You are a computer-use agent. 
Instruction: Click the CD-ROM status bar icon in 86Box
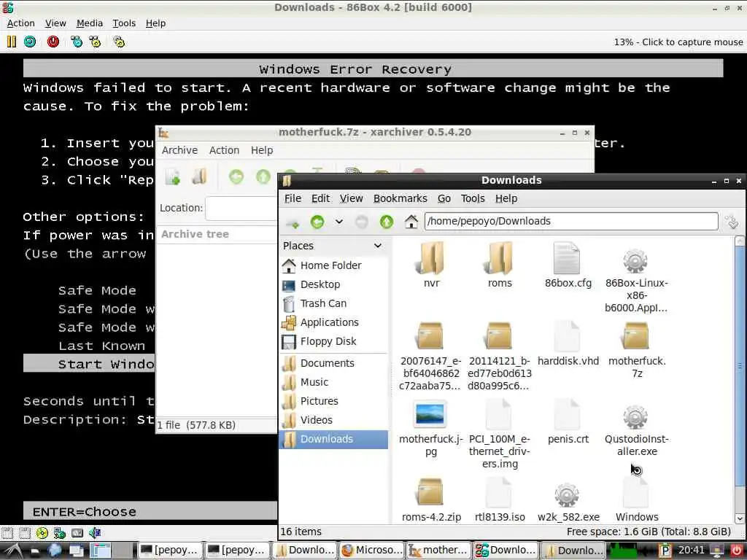[x=42, y=532]
